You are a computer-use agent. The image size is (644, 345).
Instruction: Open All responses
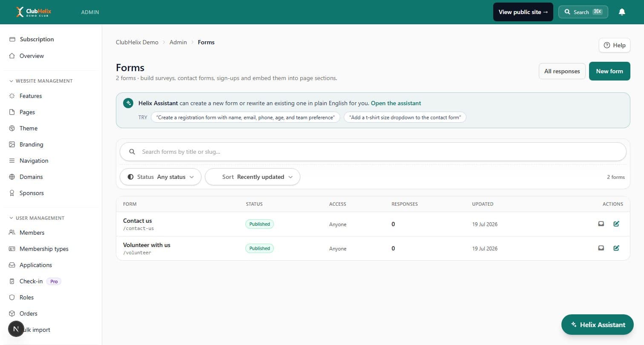click(x=562, y=71)
